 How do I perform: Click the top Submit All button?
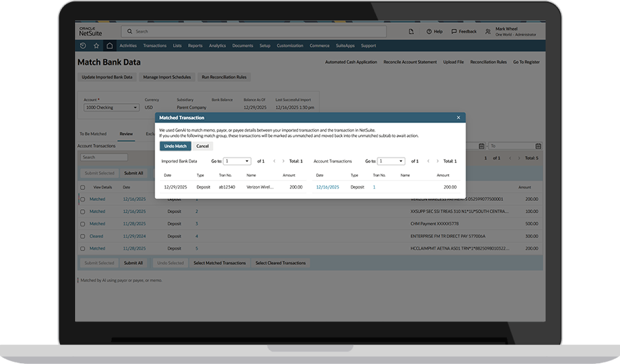tap(134, 173)
